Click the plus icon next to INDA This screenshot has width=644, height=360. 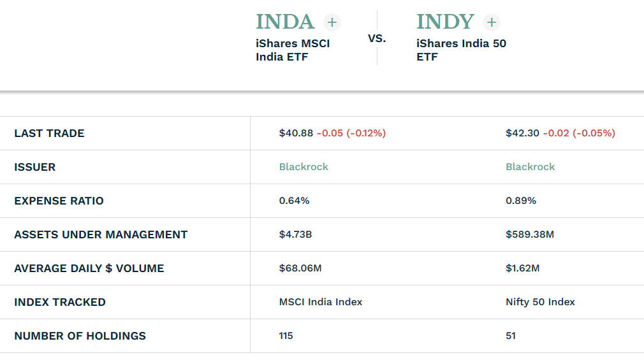[332, 22]
